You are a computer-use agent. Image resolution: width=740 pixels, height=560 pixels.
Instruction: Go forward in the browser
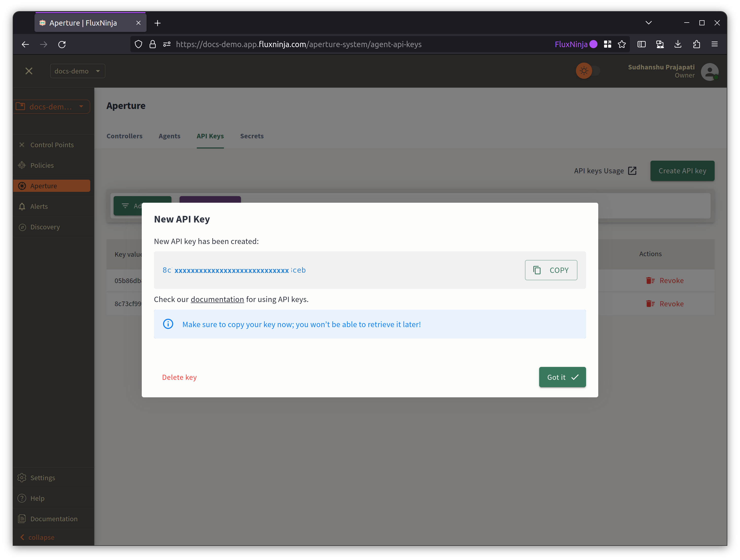[x=43, y=44]
